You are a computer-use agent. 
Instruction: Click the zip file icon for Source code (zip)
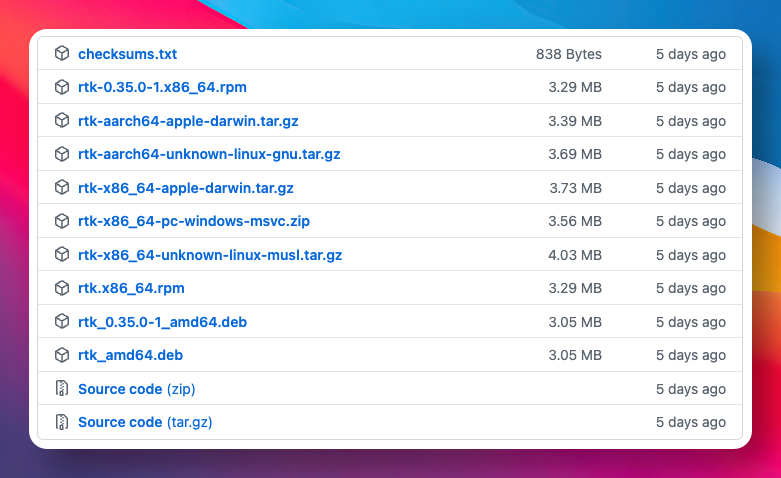pyautogui.click(x=62, y=389)
